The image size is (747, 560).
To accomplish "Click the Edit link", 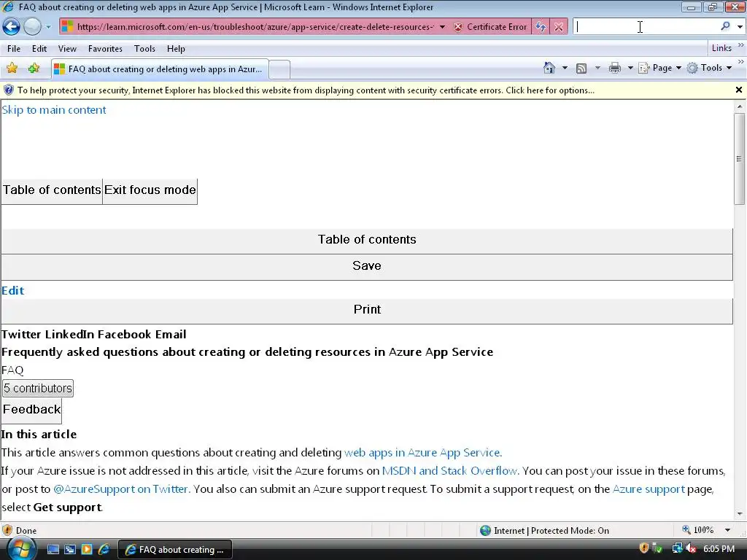I will tap(13, 290).
